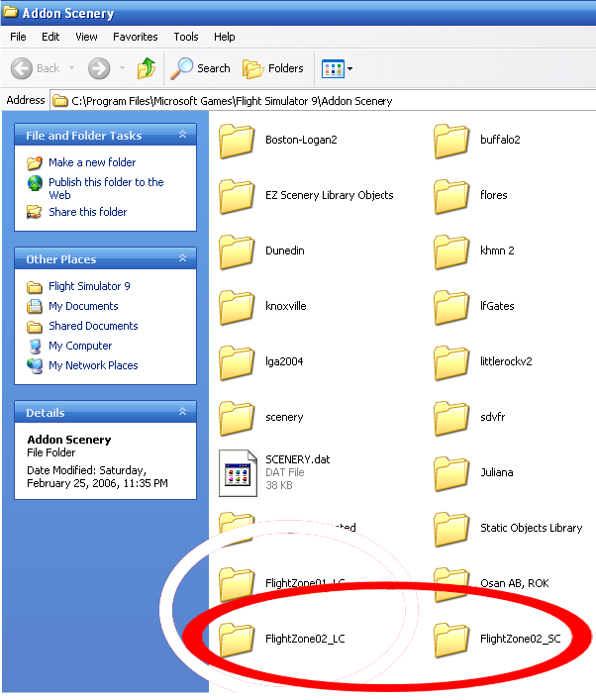Click the Forward navigation arrow
The image size is (596, 700).
click(99, 68)
